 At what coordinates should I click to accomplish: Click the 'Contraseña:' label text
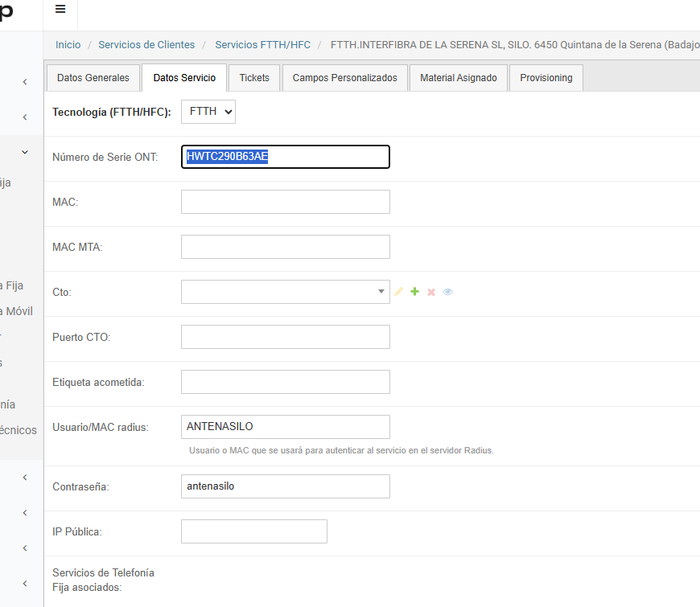click(x=80, y=486)
